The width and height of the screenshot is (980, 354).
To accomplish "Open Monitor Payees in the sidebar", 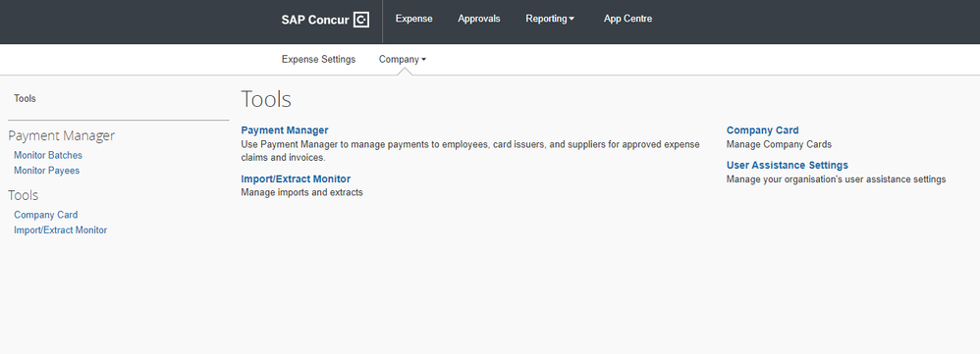I will point(47,171).
